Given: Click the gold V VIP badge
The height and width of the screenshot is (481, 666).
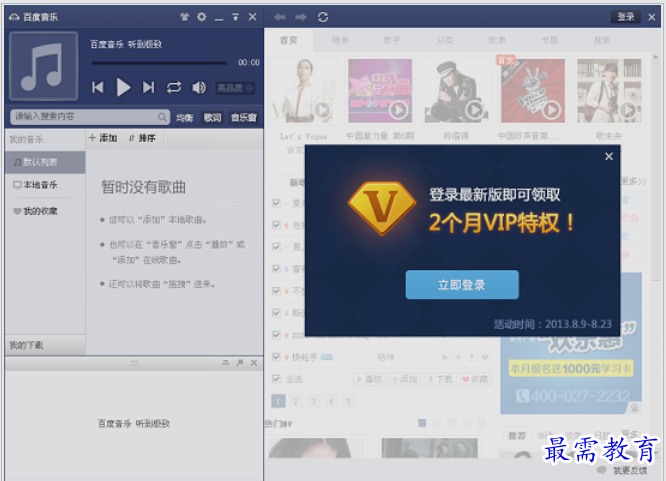Looking at the screenshot, I should point(381,208).
